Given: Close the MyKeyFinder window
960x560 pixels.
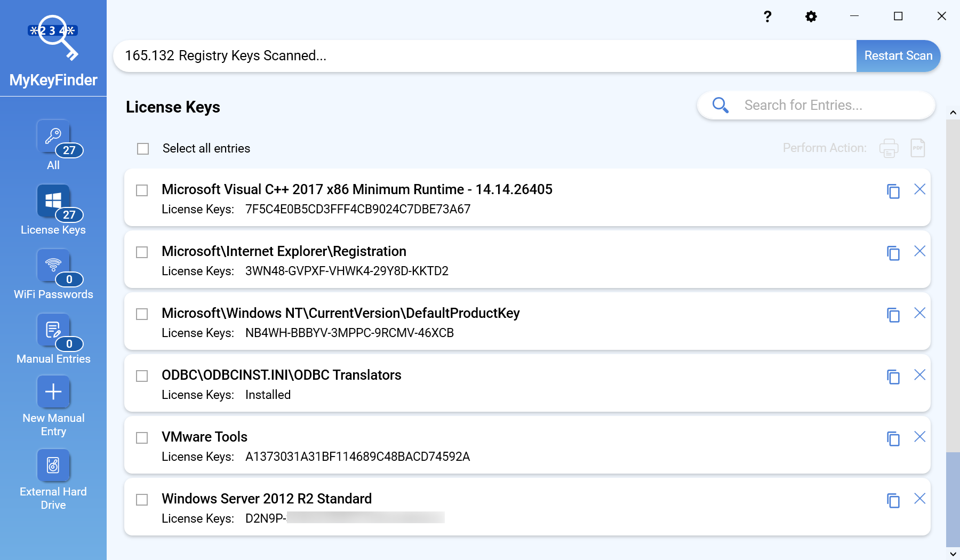Looking at the screenshot, I should pos(942,16).
